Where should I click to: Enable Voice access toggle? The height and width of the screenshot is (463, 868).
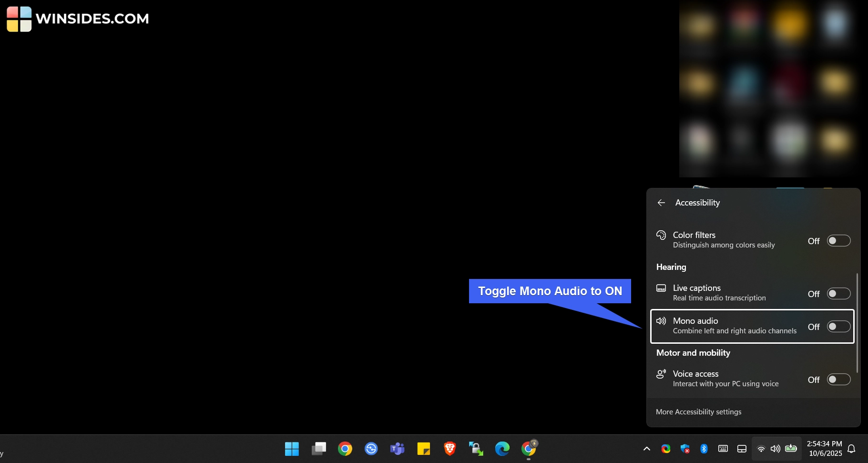tap(838, 380)
